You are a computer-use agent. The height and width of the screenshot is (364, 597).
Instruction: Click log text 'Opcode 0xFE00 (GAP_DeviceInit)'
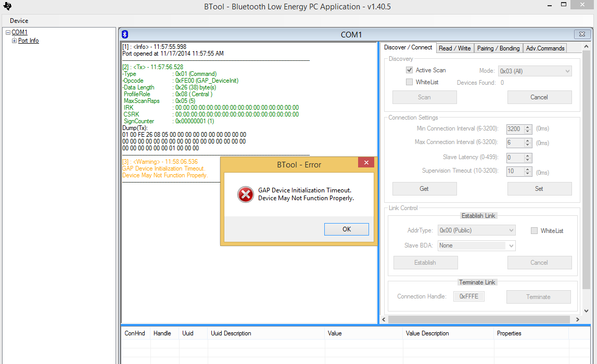click(x=181, y=81)
